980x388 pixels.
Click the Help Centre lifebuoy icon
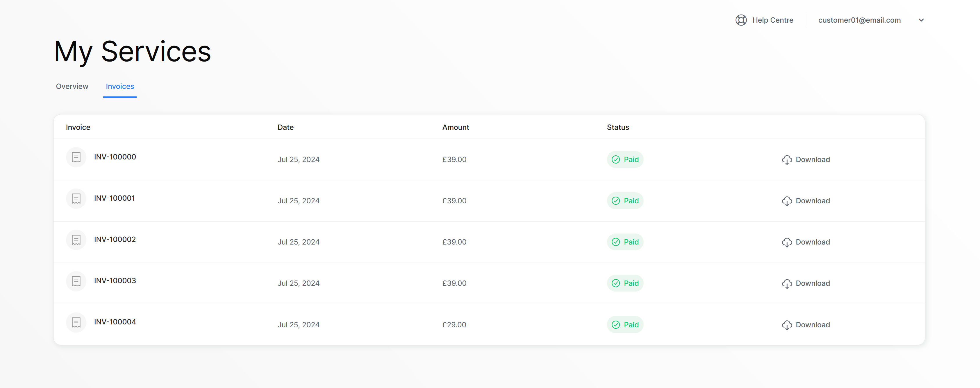[x=741, y=20]
